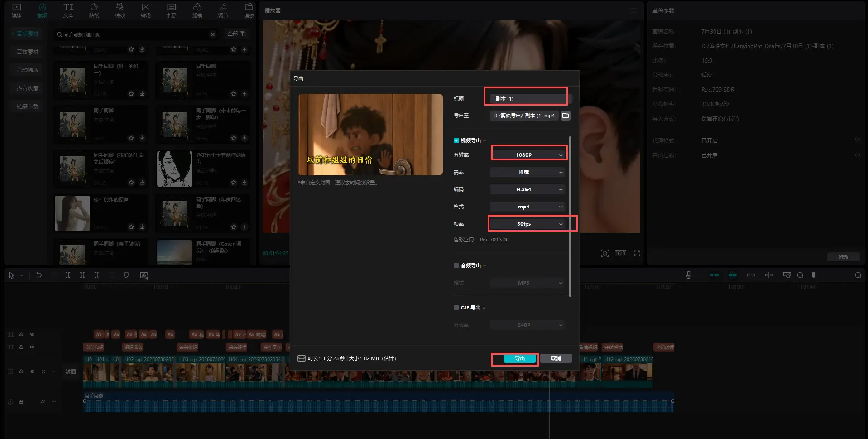Click the music search input field
This screenshot has width=868, height=439.
pyautogui.click(x=135, y=34)
